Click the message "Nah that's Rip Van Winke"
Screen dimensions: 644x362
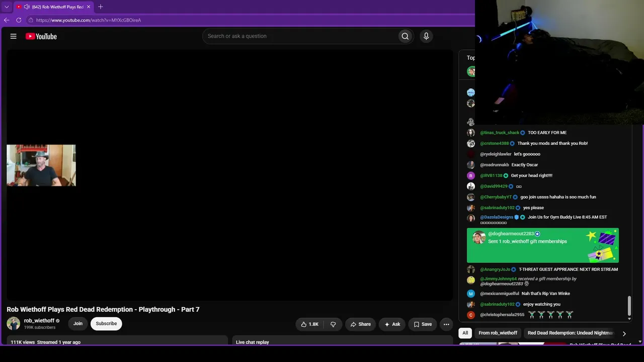546,294
